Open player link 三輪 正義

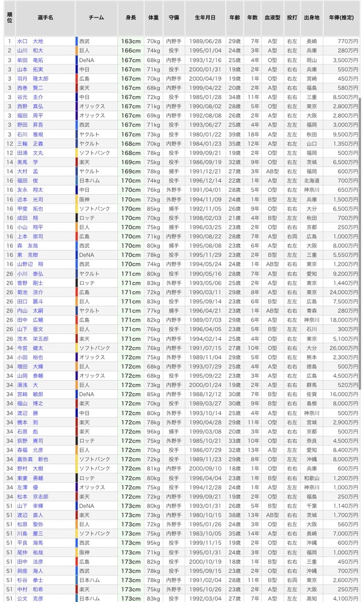pyautogui.click(x=30, y=143)
